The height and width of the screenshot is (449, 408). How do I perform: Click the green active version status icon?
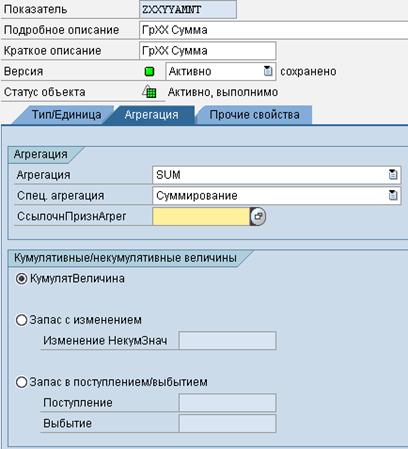[x=149, y=72]
